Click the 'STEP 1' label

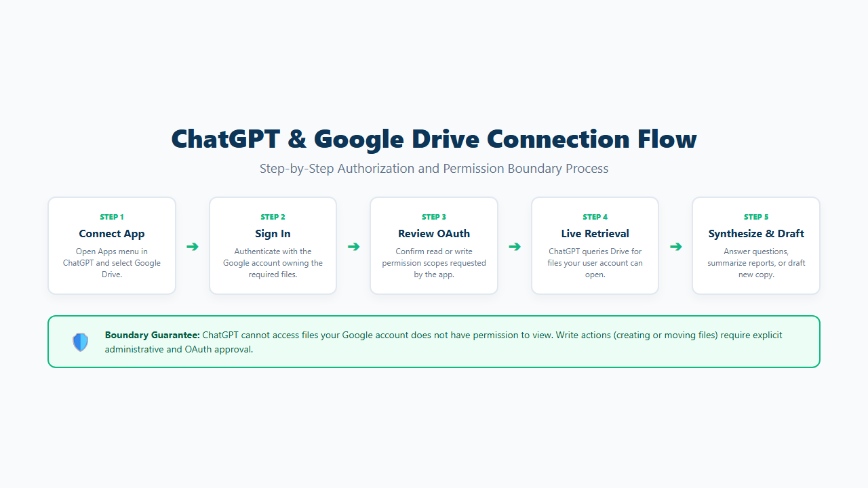(x=112, y=217)
